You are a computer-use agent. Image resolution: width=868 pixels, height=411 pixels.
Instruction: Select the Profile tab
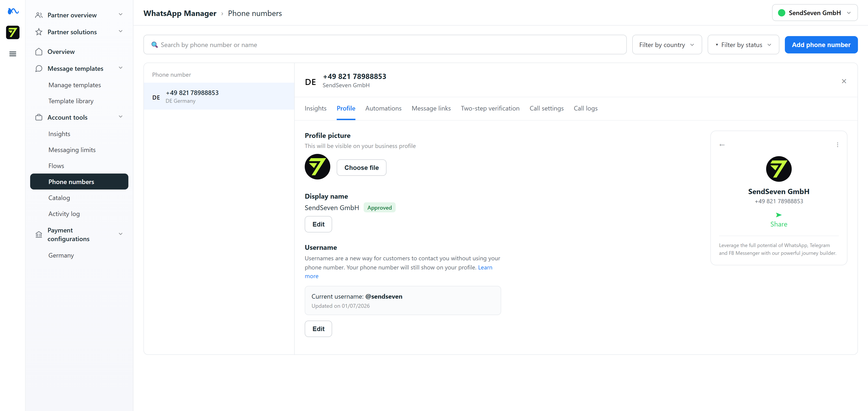346,108
